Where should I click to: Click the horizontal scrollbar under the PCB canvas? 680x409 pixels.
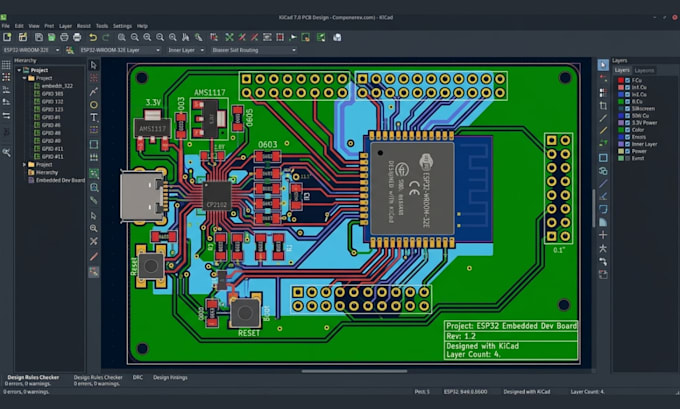pyautogui.click(x=354, y=371)
